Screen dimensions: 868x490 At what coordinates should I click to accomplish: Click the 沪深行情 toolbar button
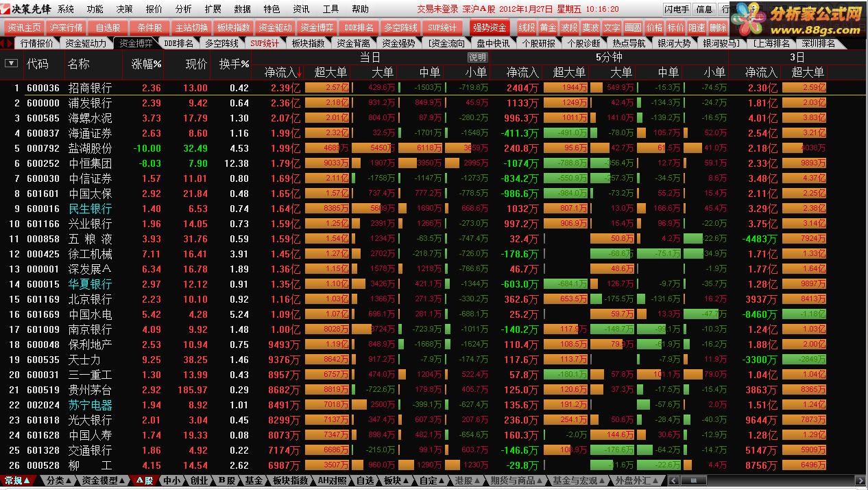67,27
